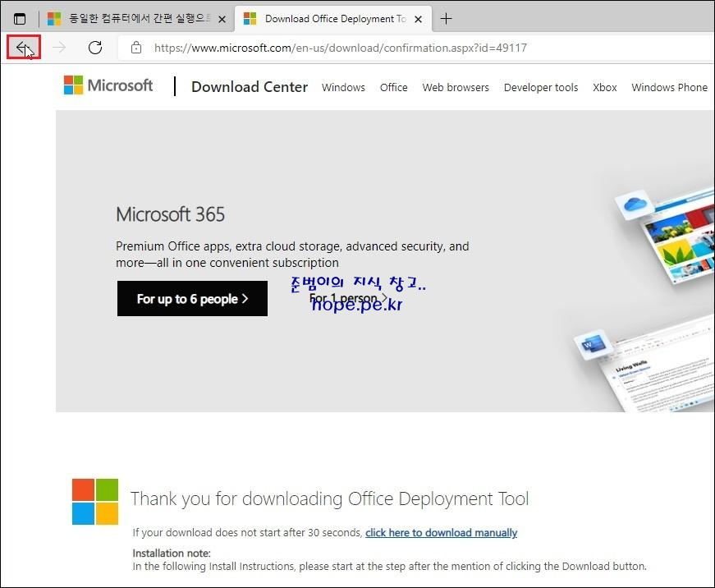
Task: Click the Microsoft logo in header
Action: click(108, 85)
